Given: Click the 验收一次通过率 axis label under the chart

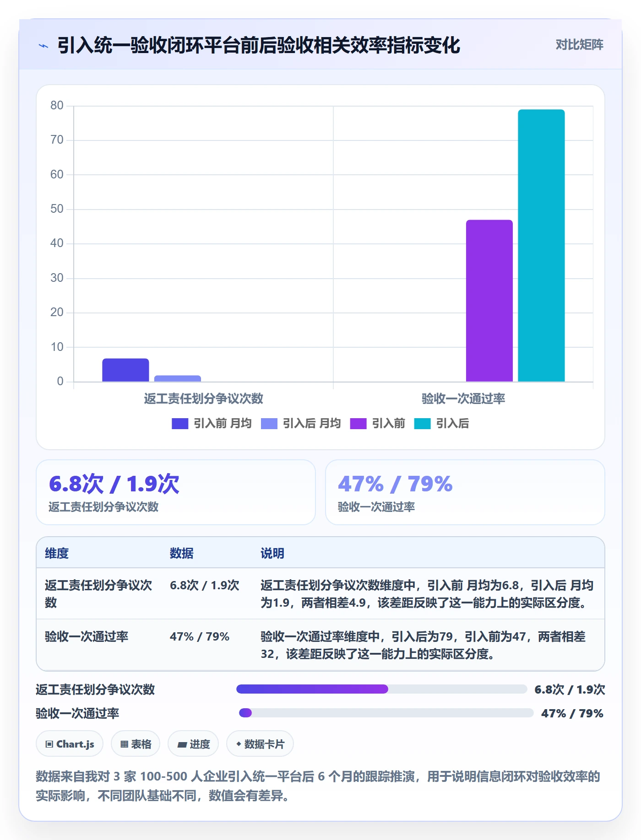Looking at the screenshot, I should 463,398.
